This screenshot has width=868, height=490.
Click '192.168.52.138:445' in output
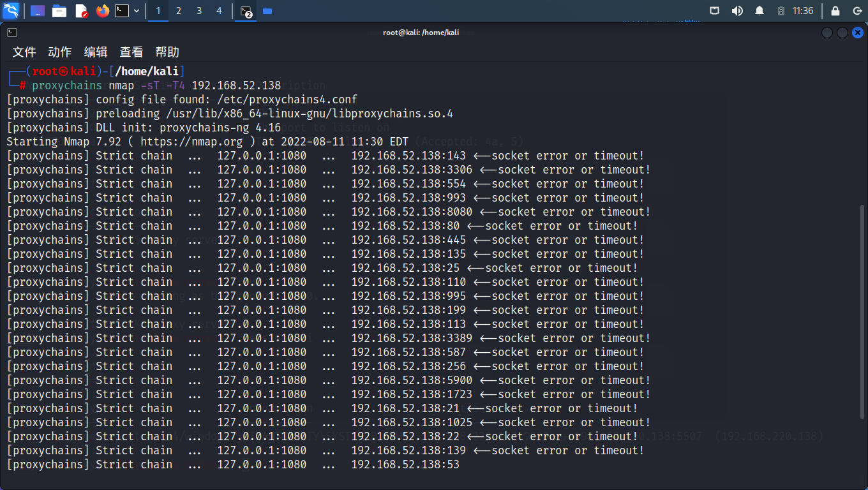408,240
